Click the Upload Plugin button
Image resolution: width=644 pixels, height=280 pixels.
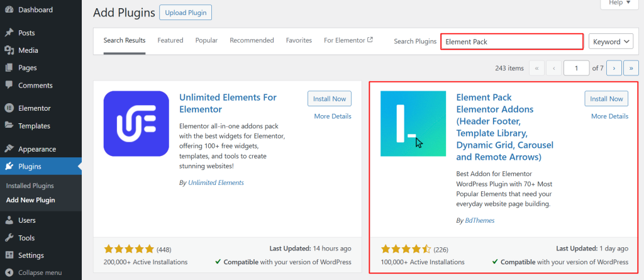pyautogui.click(x=186, y=12)
